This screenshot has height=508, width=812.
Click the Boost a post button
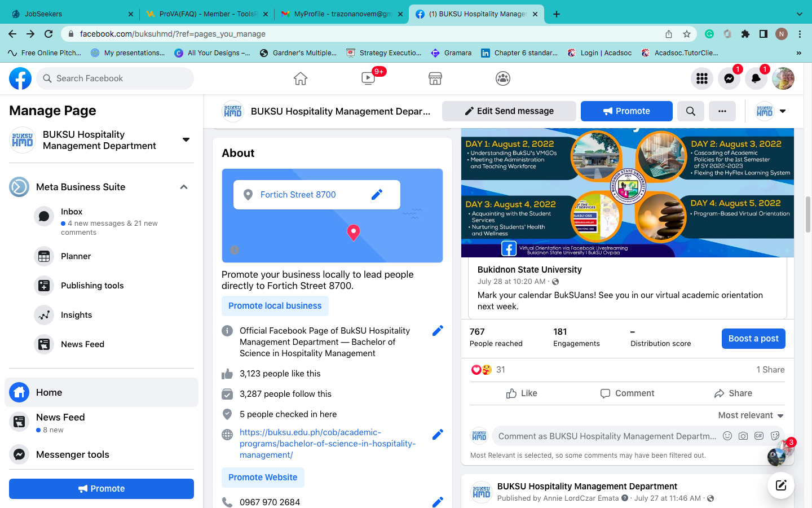753,339
